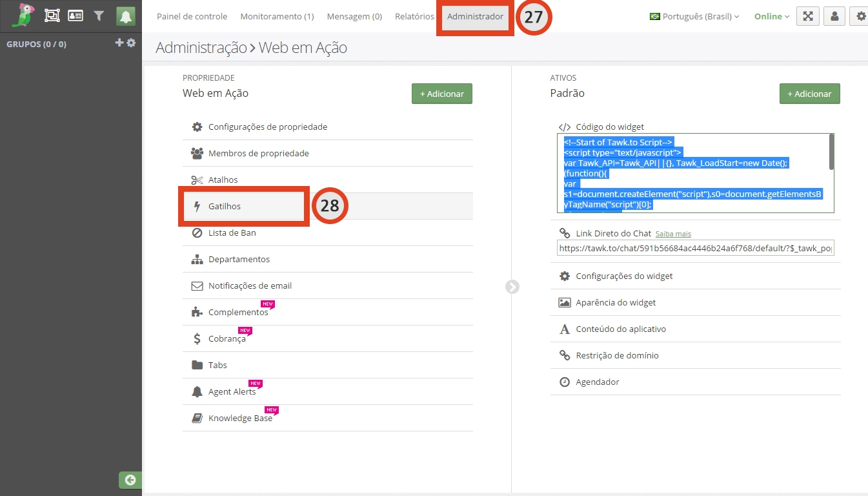Open Português (Brasil) language dropdown
Image resolution: width=868 pixels, height=496 pixels.
694,16
